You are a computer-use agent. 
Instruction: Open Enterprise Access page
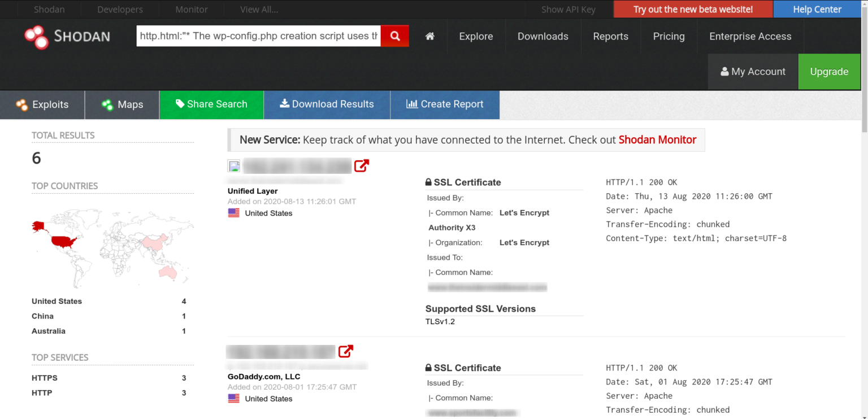point(750,36)
